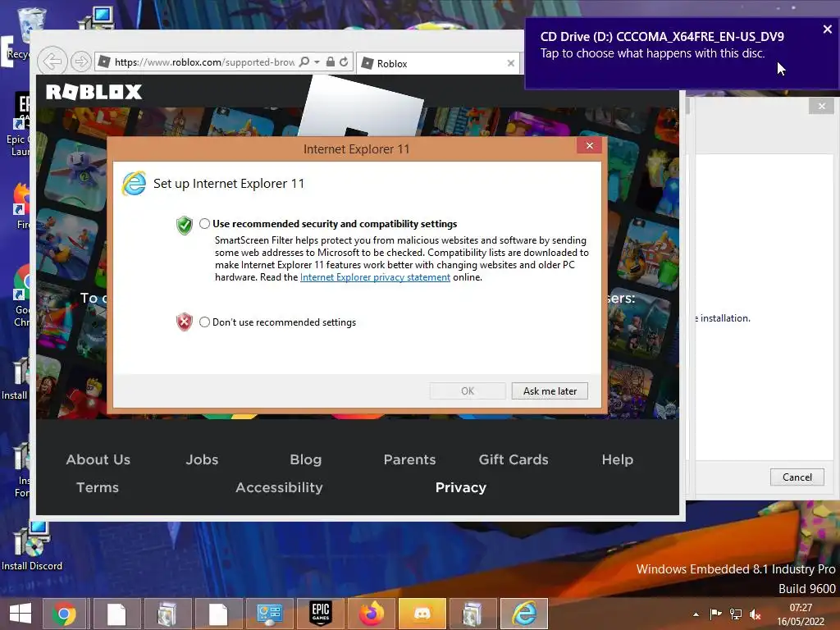Viewport: 840px width, 630px height.
Task: Open Discord from the taskbar
Action: tap(422, 614)
